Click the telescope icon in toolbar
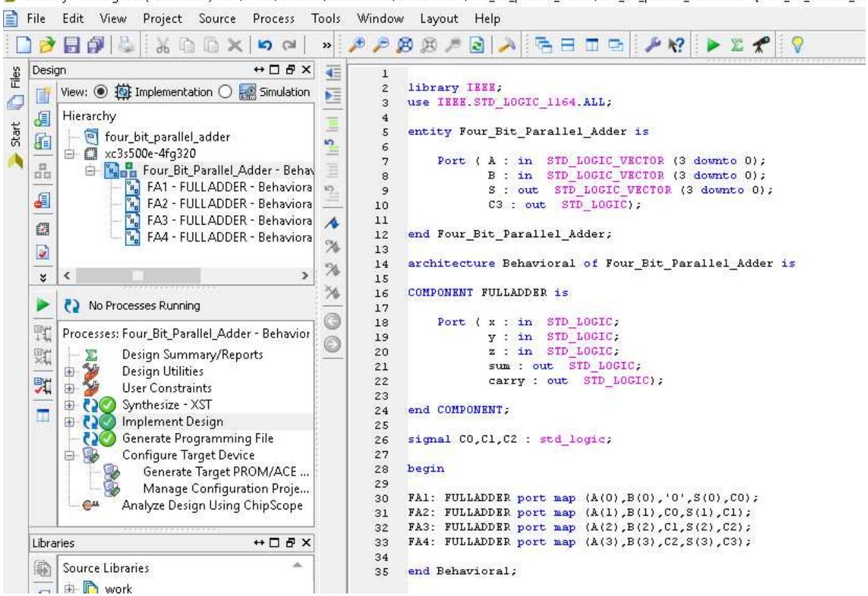Viewport: 868px width, 596px height. click(x=761, y=45)
